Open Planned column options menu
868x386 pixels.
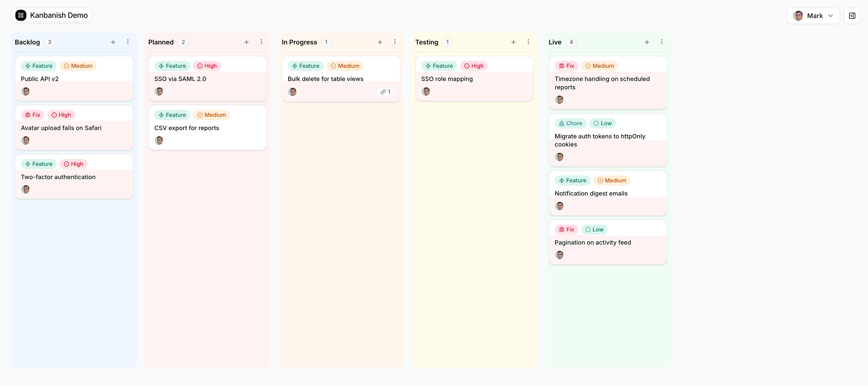point(261,42)
